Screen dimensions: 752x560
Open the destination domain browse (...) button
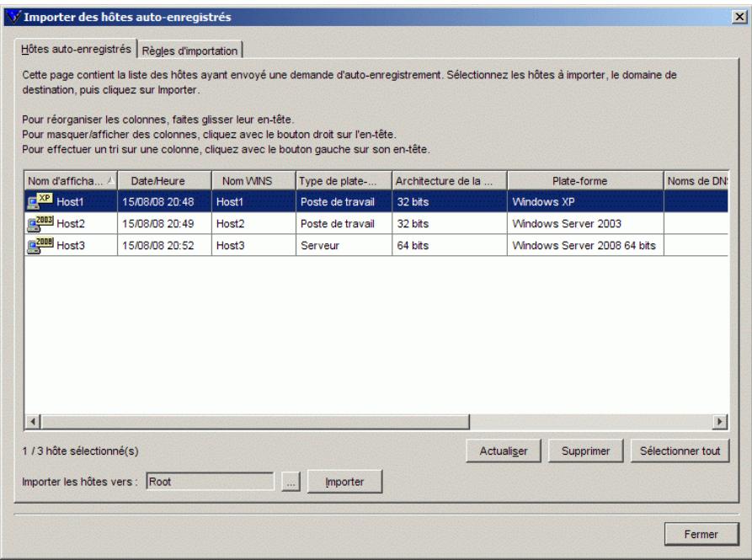[x=291, y=482]
